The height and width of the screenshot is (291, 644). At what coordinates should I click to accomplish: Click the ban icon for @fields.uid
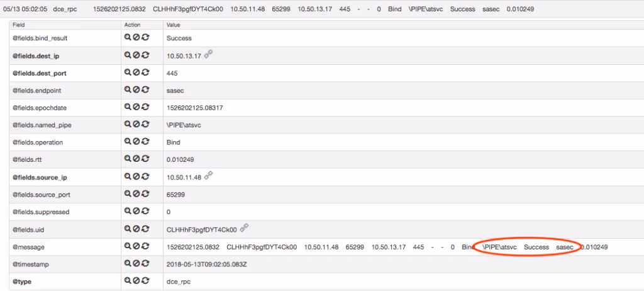click(136, 229)
